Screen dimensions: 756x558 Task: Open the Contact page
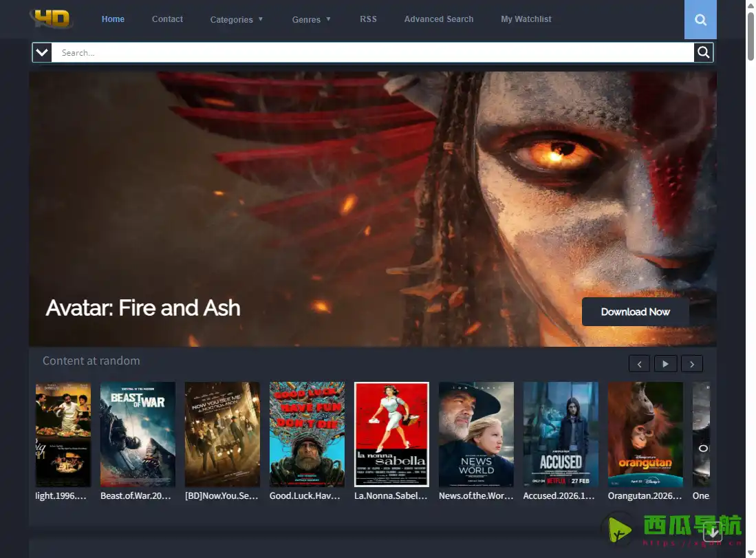pyautogui.click(x=167, y=19)
